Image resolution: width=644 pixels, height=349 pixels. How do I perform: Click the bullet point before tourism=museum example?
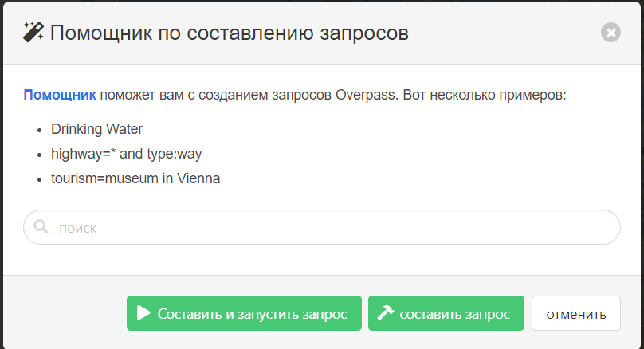pos(40,179)
